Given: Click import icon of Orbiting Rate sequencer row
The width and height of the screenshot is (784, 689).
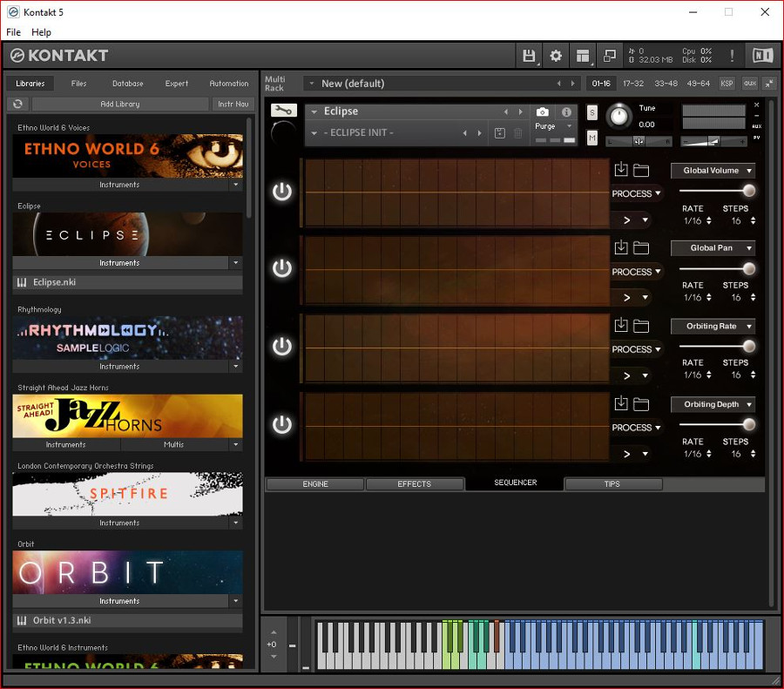Looking at the screenshot, I should coord(621,325).
